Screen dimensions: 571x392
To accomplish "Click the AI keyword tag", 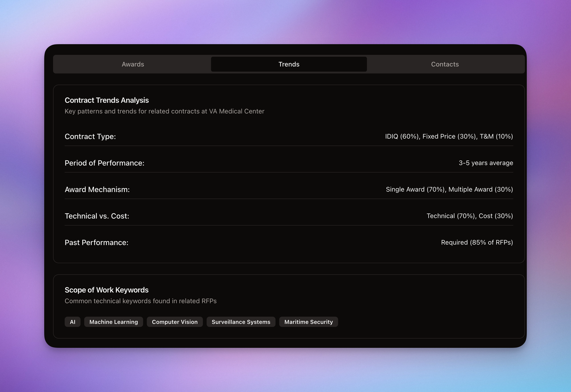I will [73, 322].
